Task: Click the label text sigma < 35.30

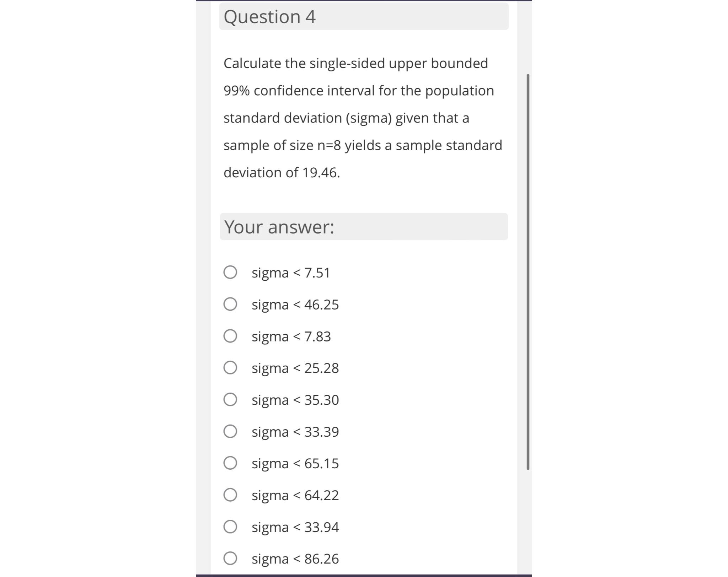Action: coord(295,400)
